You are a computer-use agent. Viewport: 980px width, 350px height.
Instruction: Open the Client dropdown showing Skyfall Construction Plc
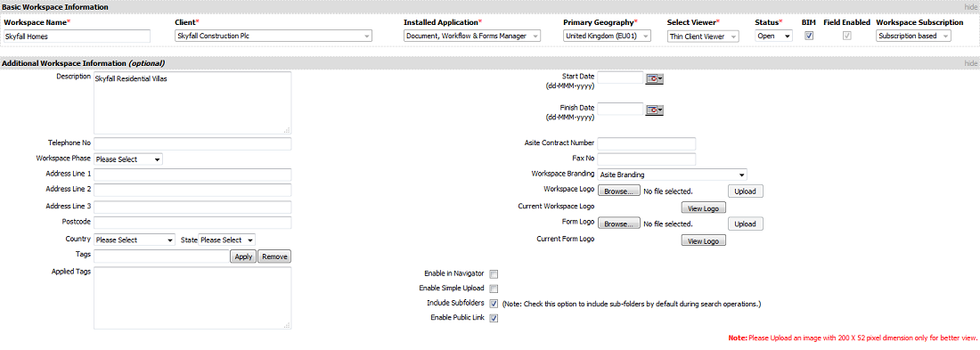(x=274, y=37)
